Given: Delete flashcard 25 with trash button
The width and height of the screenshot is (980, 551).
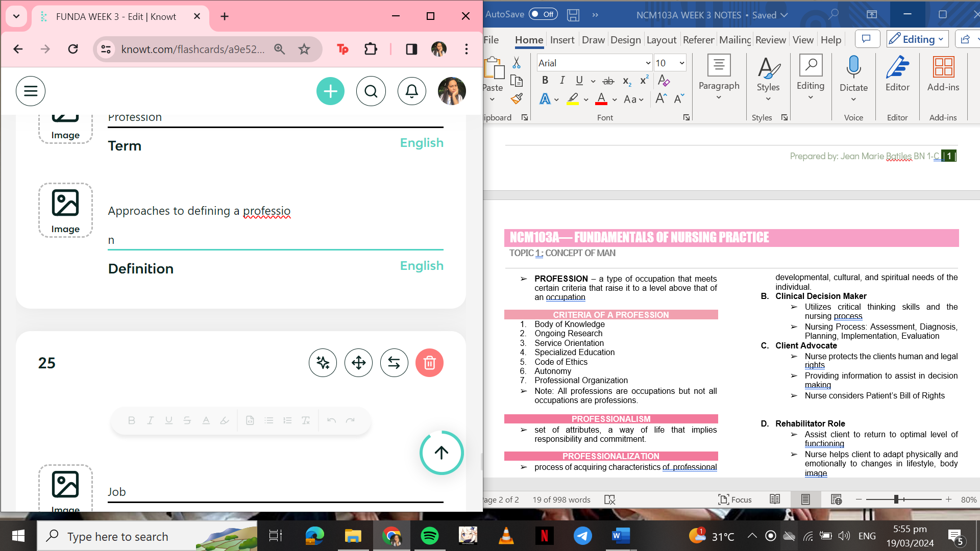Looking at the screenshot, I should click(x=430, y=363).
